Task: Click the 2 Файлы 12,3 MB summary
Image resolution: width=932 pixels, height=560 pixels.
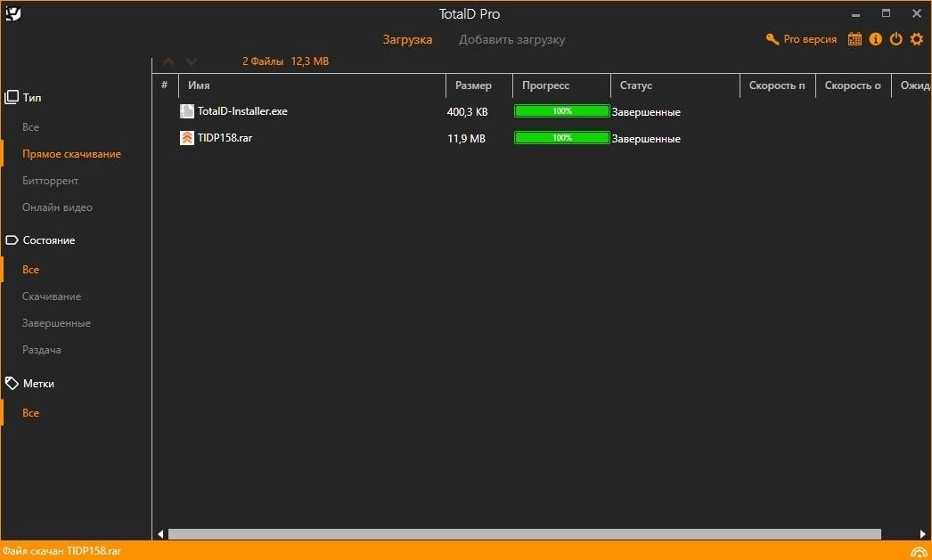Action: click(x=285, y=61)
